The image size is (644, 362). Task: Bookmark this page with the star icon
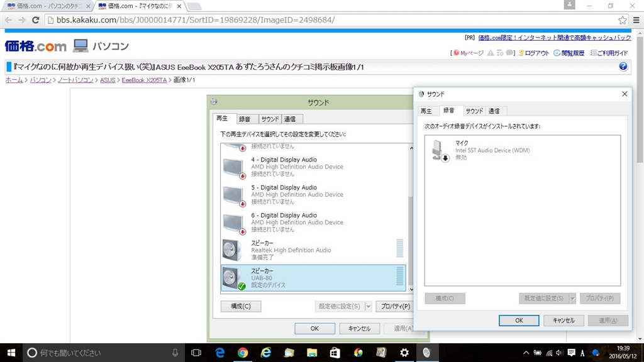[623, 19]
